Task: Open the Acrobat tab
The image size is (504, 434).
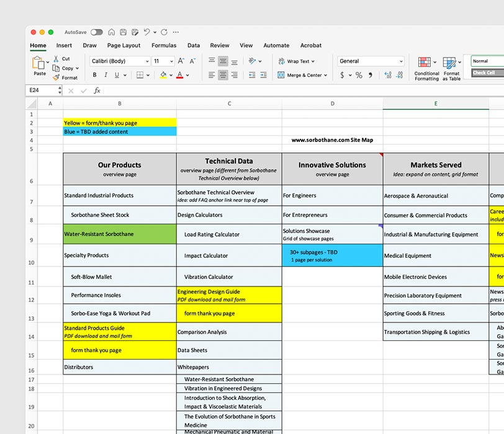Action: [x=311, y=45]
